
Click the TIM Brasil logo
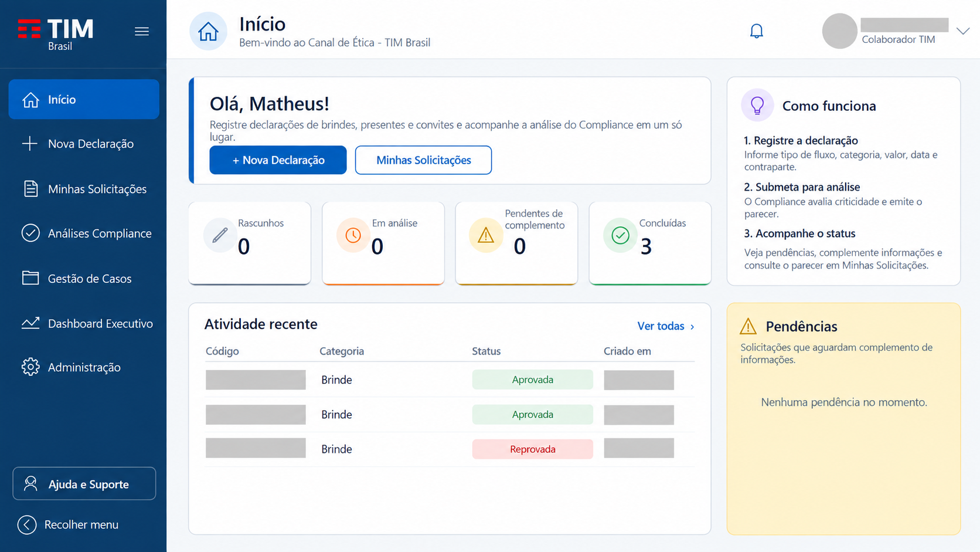(x=56, y=35)
